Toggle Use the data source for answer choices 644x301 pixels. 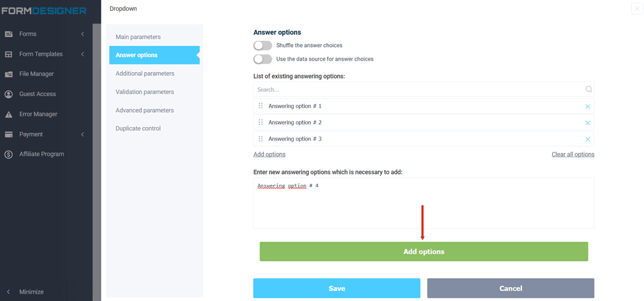(x=262, y=59)
